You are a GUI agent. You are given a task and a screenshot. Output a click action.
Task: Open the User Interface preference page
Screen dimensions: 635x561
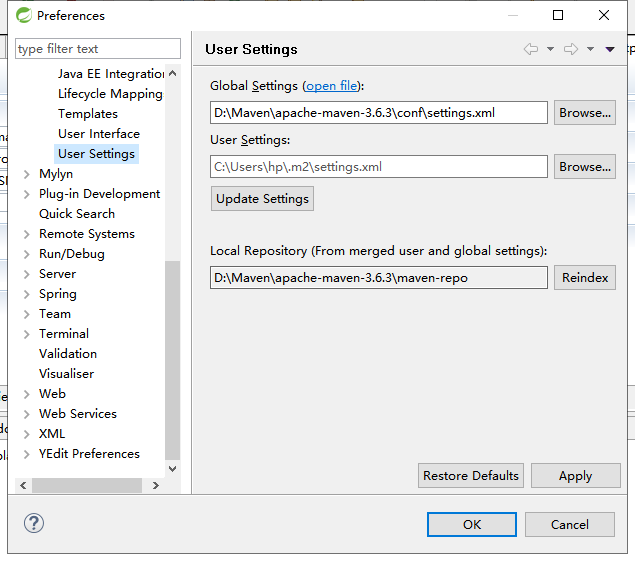[99, 134]
